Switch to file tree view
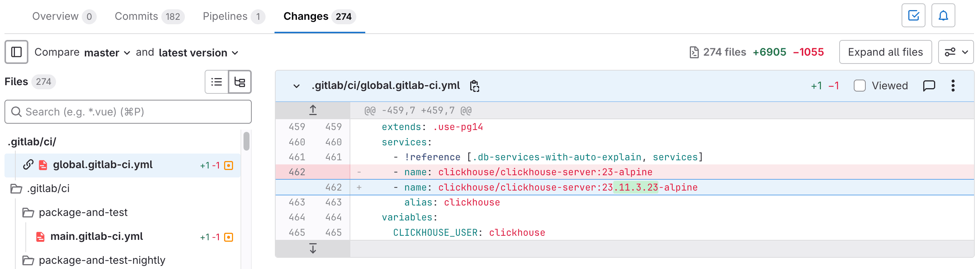Viewport: 980px width, 269px height. [x=240, y=82]
